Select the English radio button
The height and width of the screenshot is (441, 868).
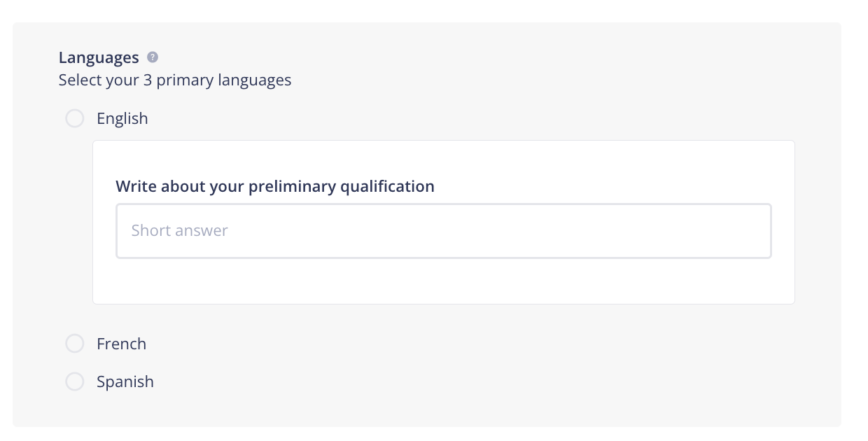click(x=75, y=118)
